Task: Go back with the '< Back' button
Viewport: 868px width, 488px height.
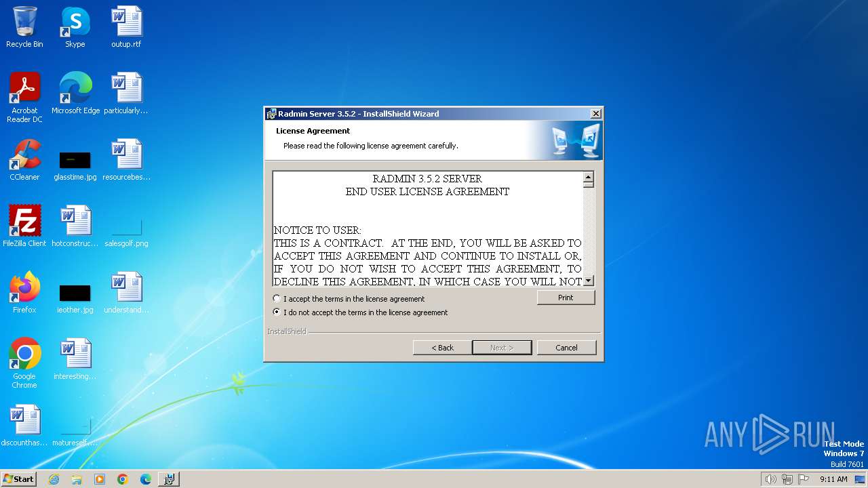Action: (x=442, y=348)
